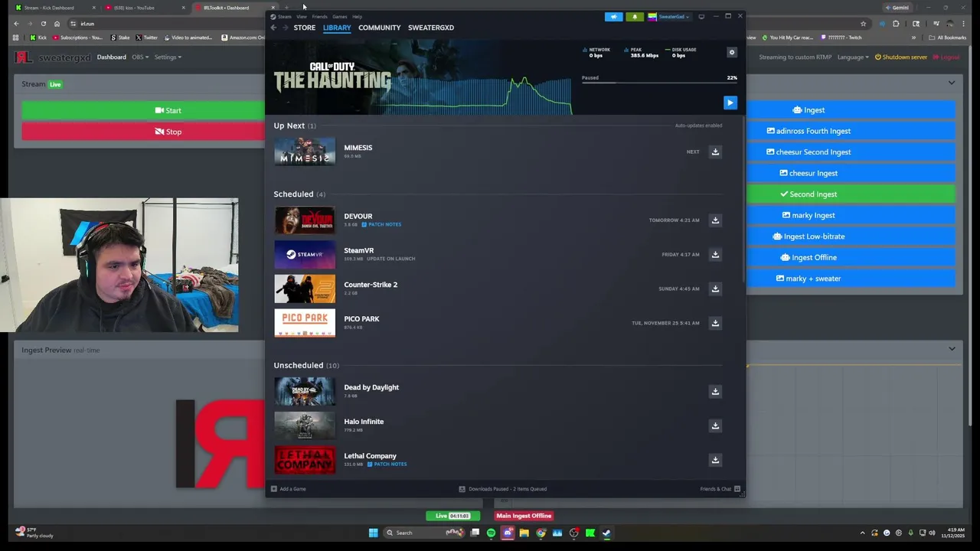Open Spotify from the taskbar
Viewport: 980px width, 551px height.
491,533
